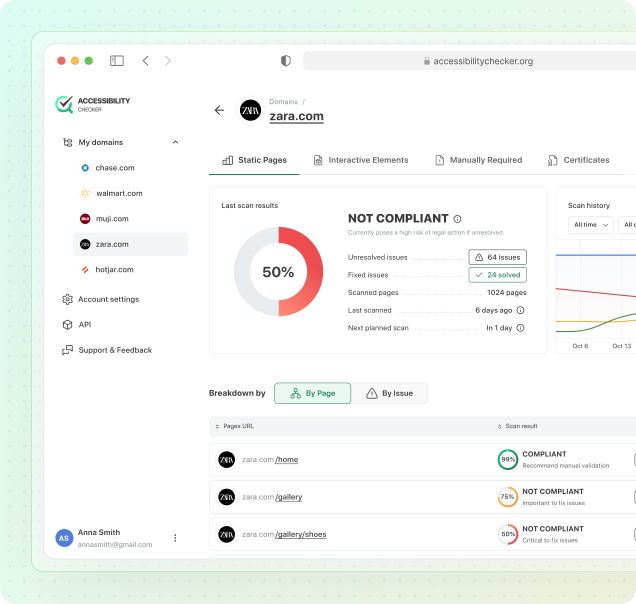Go back with browser back arrow

click(x=146, y=61)
